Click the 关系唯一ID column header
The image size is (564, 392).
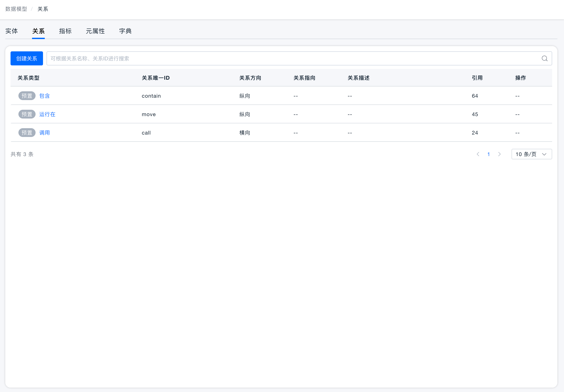(156, 78)
